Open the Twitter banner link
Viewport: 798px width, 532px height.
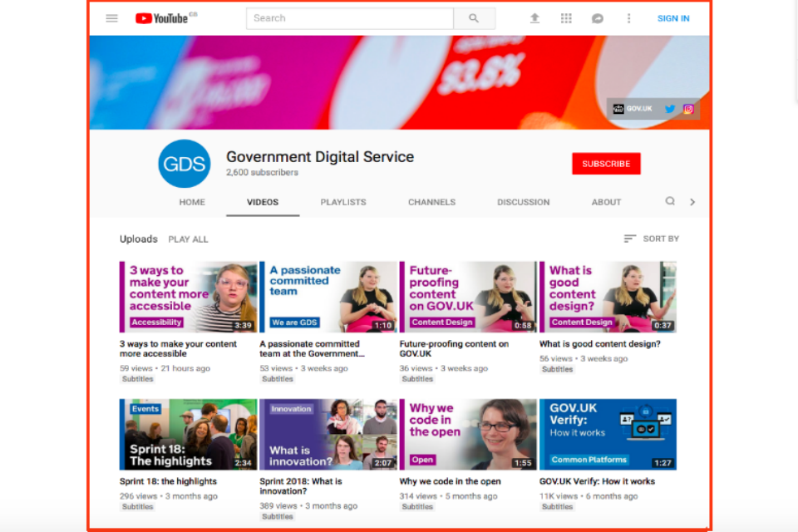670,108
